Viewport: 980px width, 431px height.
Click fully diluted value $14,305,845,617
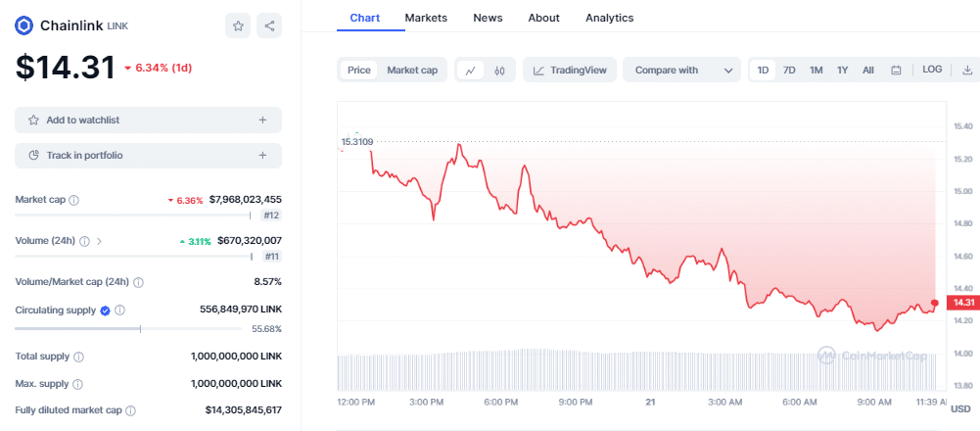tap(243, 410)
